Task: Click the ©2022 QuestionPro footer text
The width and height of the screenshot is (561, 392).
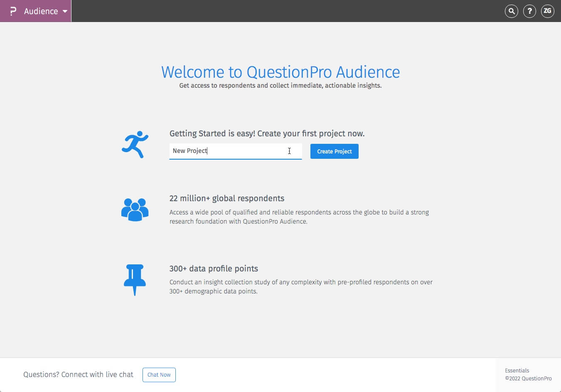Action: point(528,378)
